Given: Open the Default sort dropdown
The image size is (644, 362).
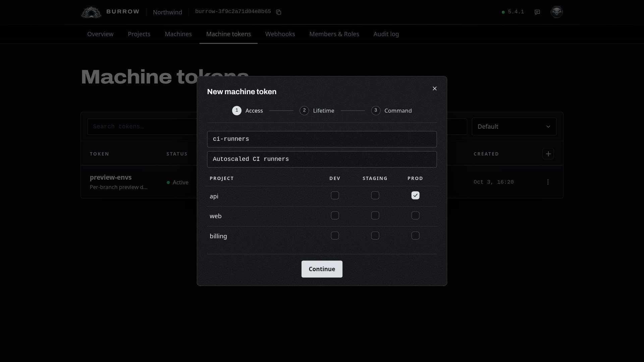Looking at the screenshot, I should coord(514,126).
